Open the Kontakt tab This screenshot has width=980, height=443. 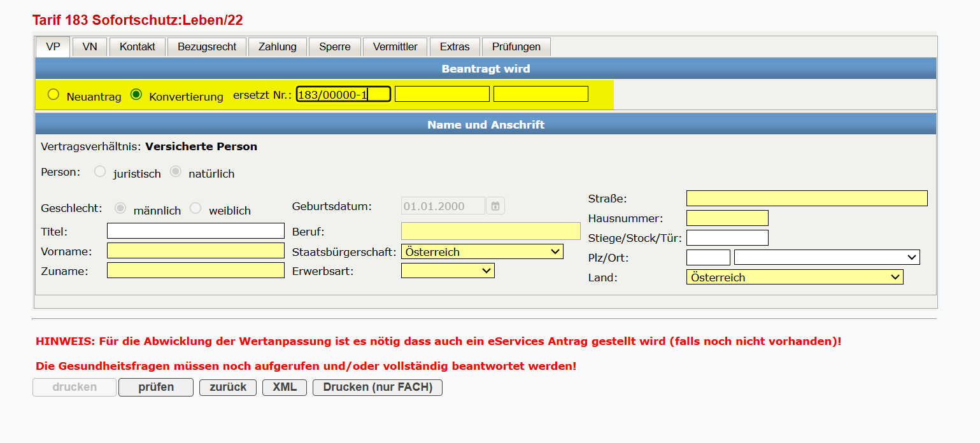[138, 47]
